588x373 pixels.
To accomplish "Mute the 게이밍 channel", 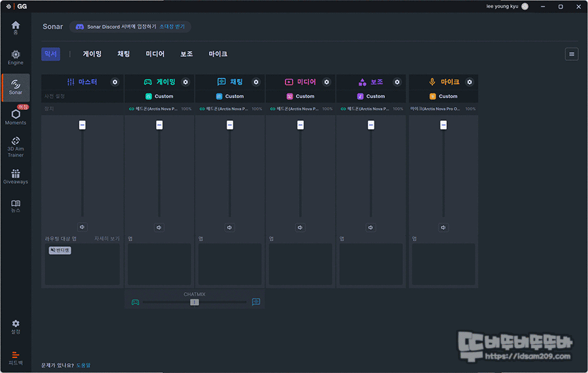I will click(x=159, y=227).
